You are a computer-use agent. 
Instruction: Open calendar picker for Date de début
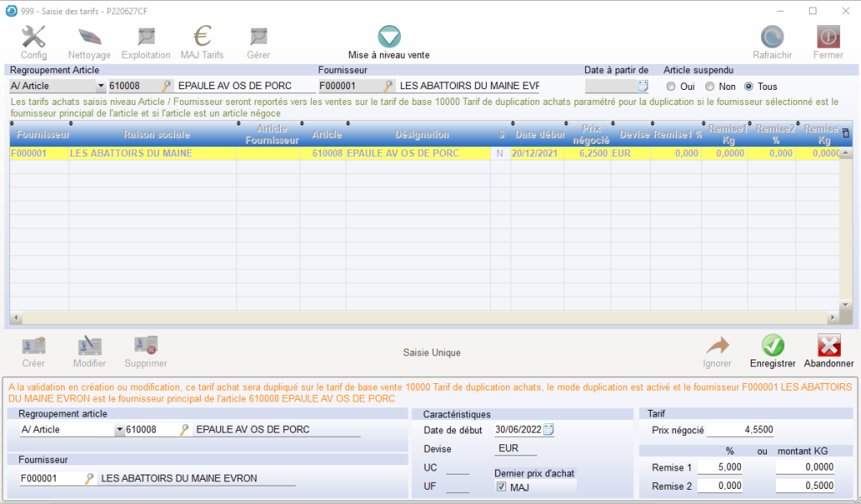pyautogui.click(x=549, y=430)
